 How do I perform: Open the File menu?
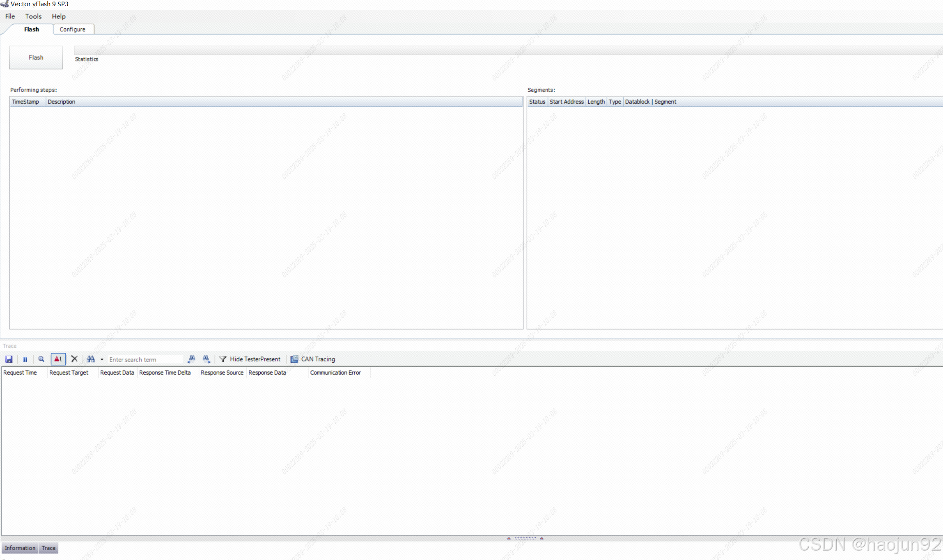[10, 16]
